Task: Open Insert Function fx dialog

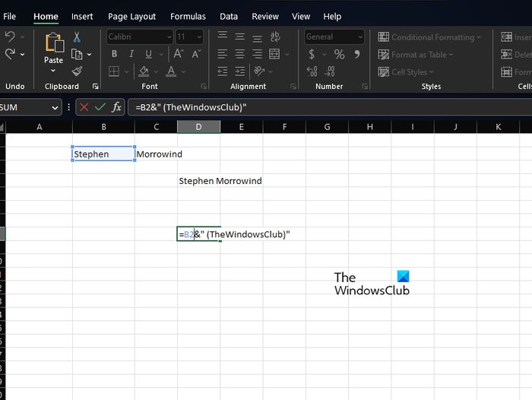Action: pos(116,107)
